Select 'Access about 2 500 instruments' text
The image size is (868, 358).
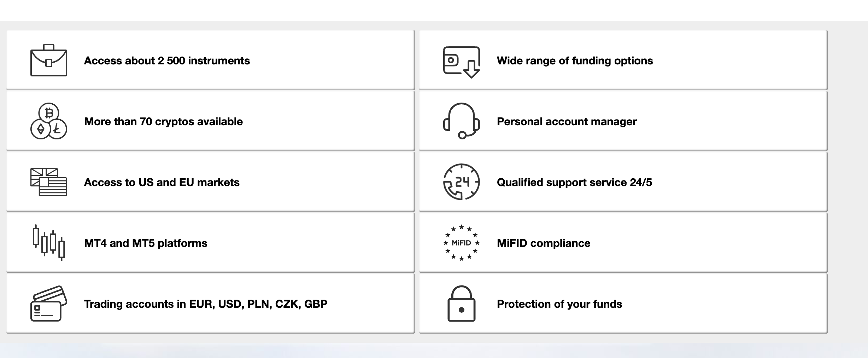pos(167,60)
